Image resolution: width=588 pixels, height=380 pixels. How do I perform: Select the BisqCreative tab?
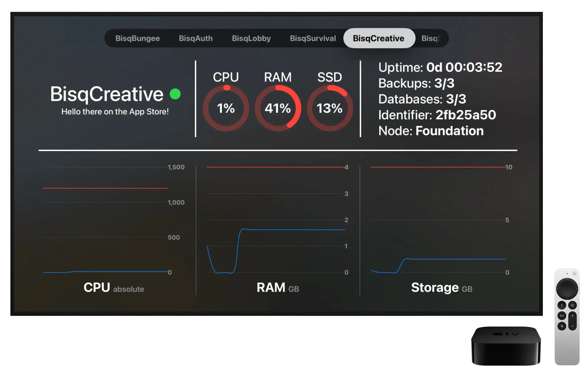tap(378, 38)
